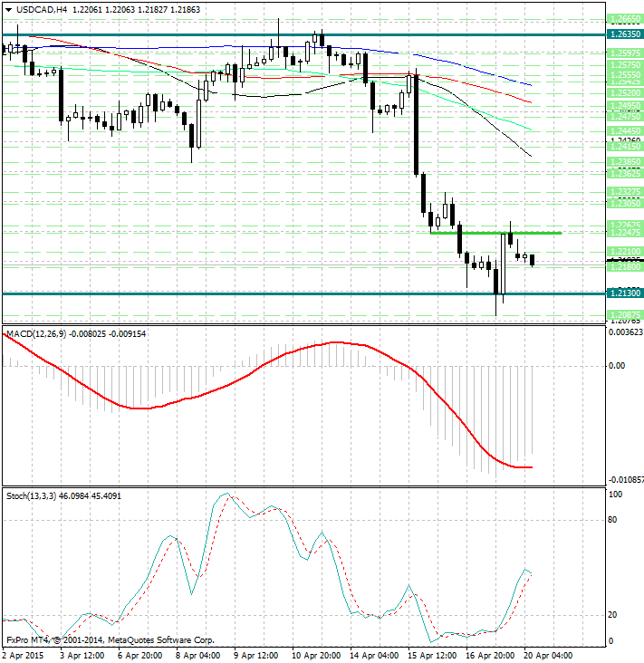Select the lower teal horizontal line at 1.21300

[x=303, y=293]
